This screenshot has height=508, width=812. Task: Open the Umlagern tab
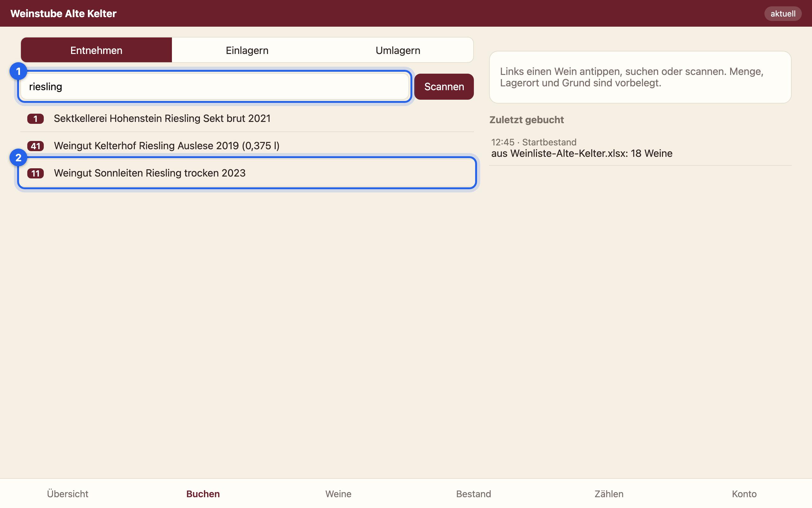tap(398, 50)
